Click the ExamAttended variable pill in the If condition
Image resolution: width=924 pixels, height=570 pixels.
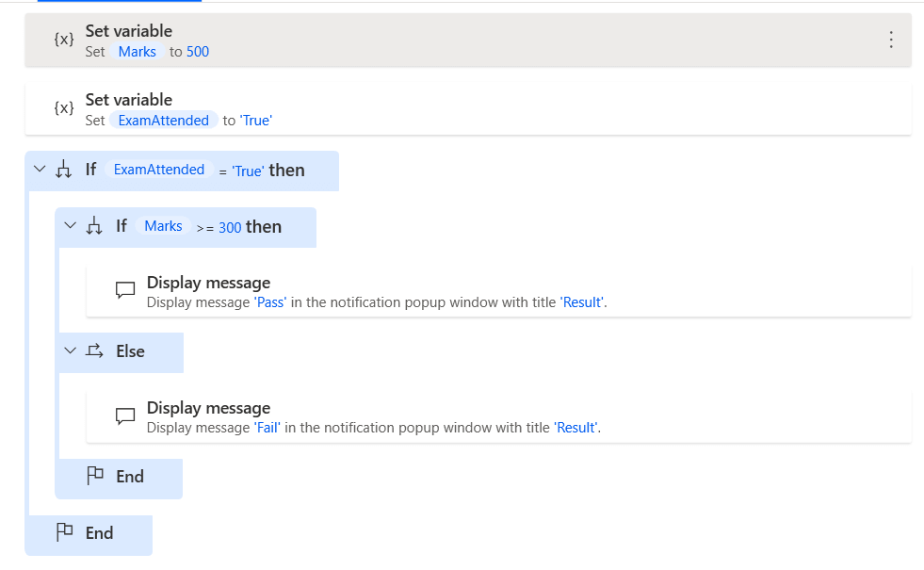coord(158,170)
